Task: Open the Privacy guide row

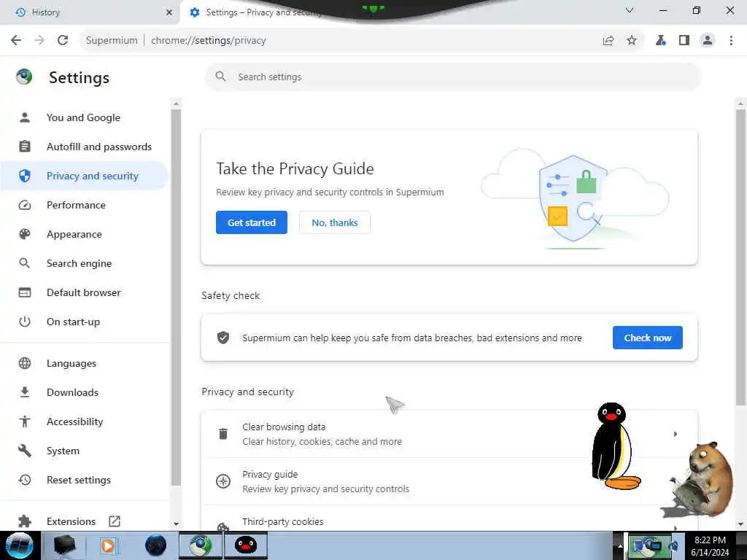Action: point(449,481)
